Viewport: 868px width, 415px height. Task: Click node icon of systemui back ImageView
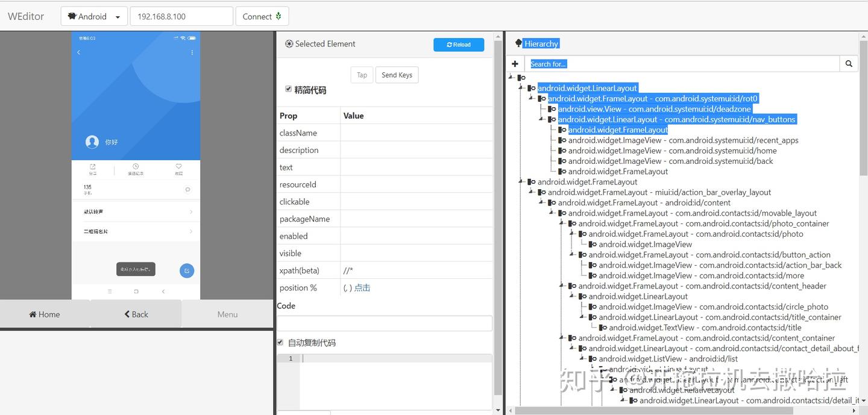(562, 161)
